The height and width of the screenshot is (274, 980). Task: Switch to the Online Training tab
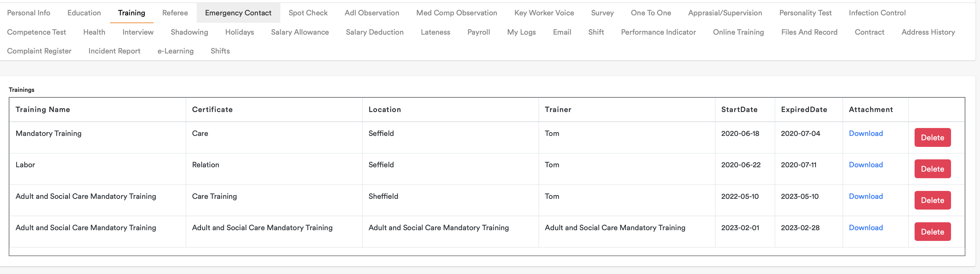[x=738, y=32]
